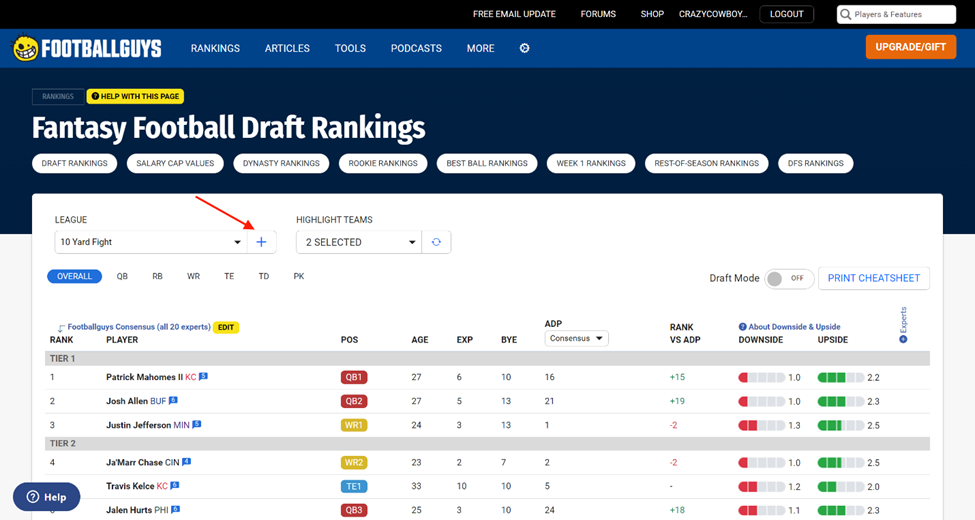Click the news flag icon beside Justin Jefferson

pos(196,424)
